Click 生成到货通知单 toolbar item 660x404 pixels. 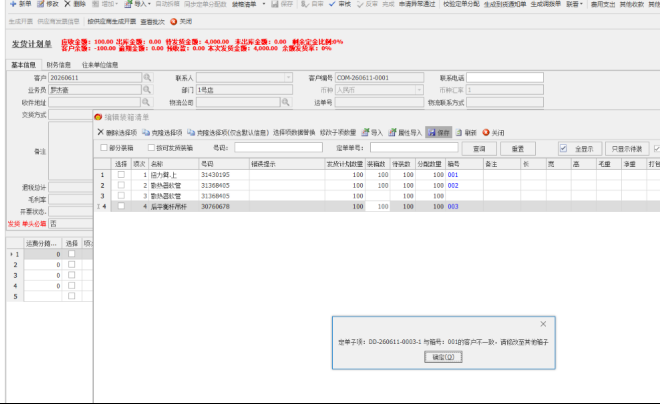tap(505, 4)
